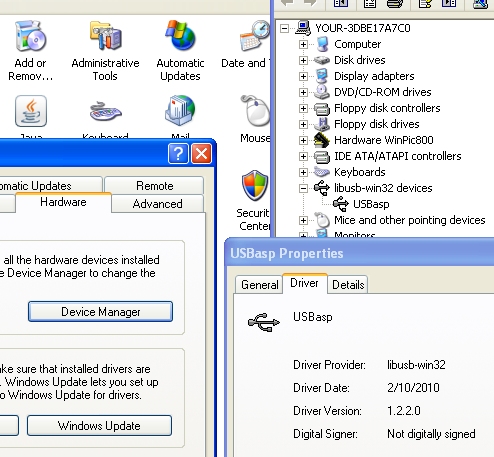Viewport: 494px width, 457px height.
Task: Click the Not digitally signed text
Action: [x=431, y=434]
